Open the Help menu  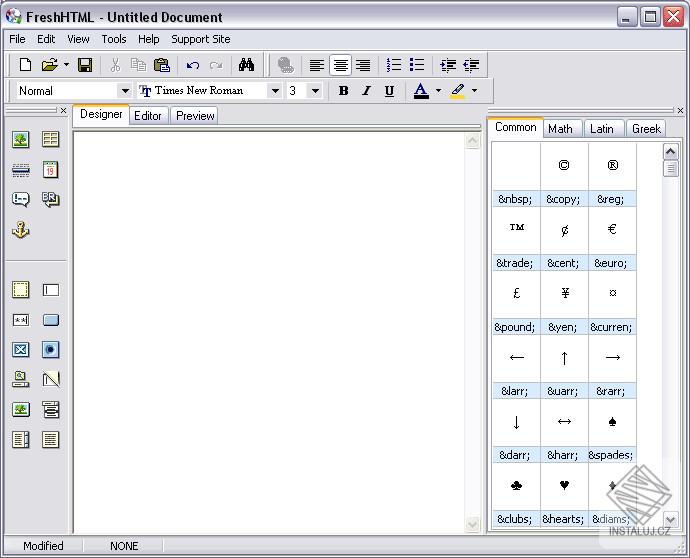coord(149,39)
